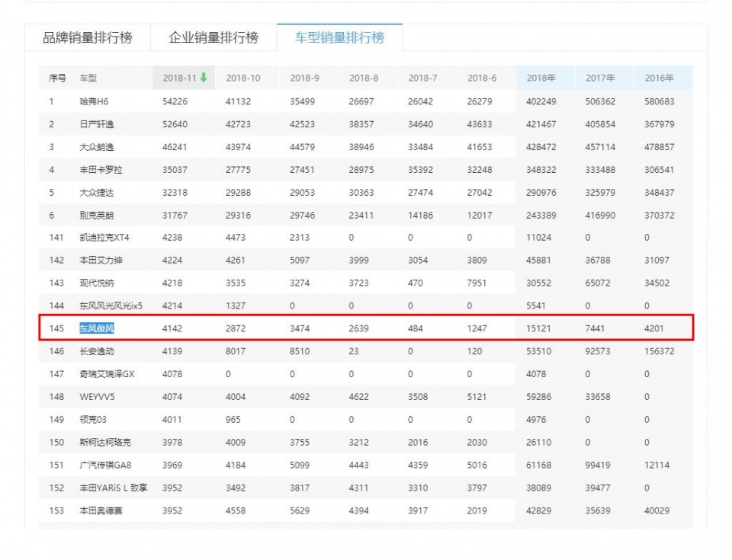Screen dimensions: 732x560
Task: Open the 日产轩逸 model link
Action: click(x=97, y=124)
